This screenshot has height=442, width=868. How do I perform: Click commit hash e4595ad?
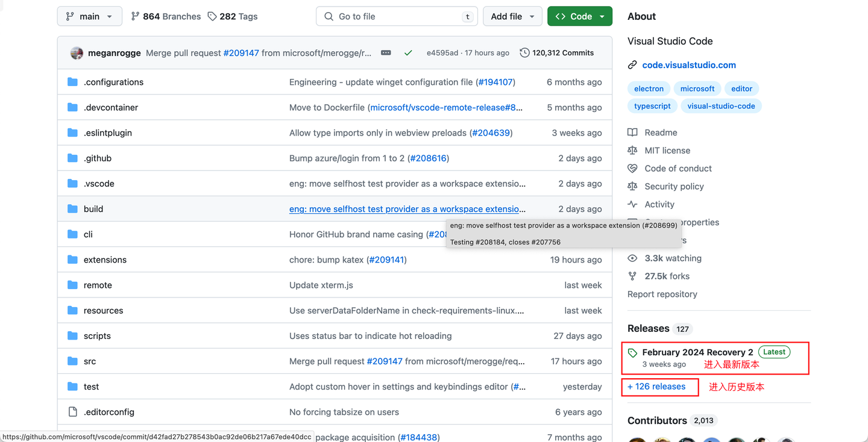pos(442,53)
